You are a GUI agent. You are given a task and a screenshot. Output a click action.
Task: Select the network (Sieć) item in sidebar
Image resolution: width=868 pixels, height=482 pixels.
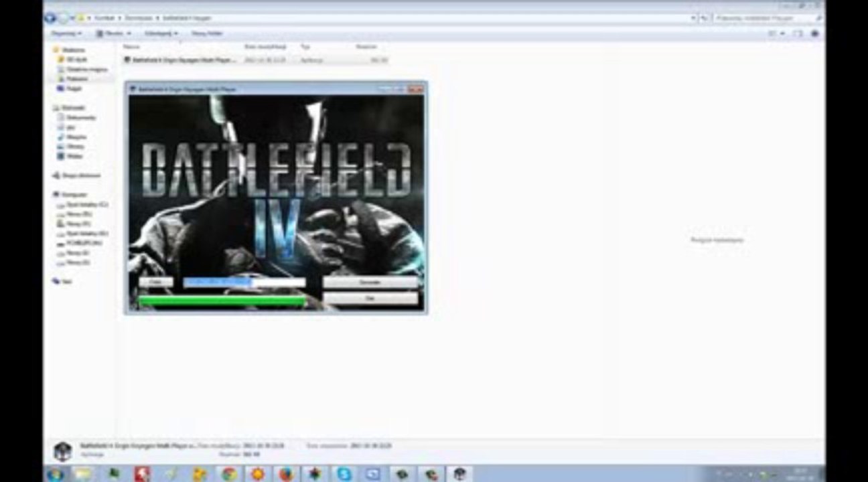[63, 282]
